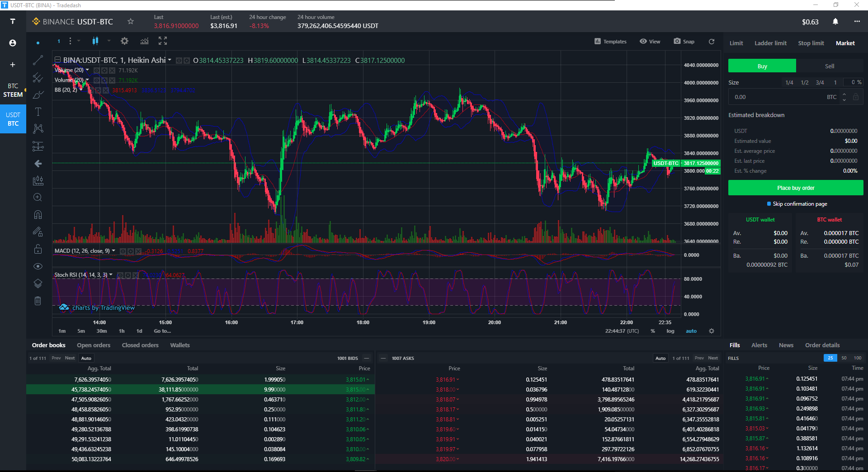Select the USDT BTC sidebar tab

pyautogui.click(x=13, y=119)
